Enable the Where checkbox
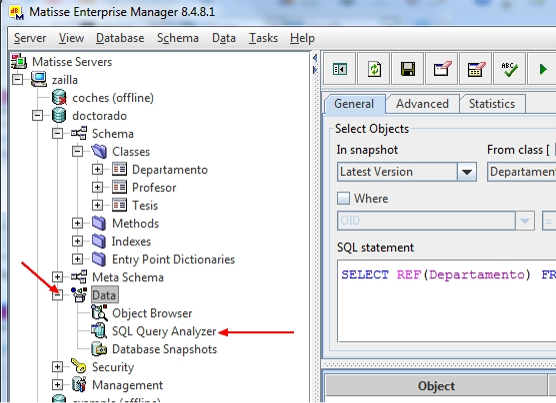556x403 pixels. [x=343, y=198]
